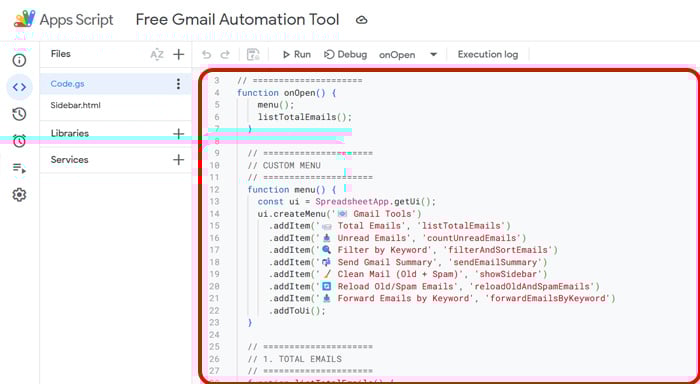The image size is (700, 384).
Task: Click the '.addToUi();' code line
Action: [x=297, y=311]
